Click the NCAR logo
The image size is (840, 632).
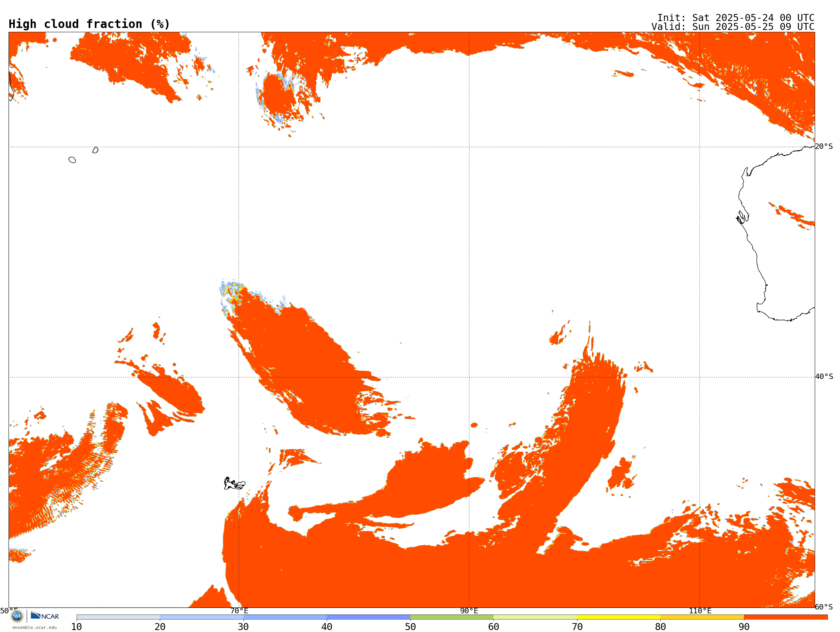click(x=45, y=616)
